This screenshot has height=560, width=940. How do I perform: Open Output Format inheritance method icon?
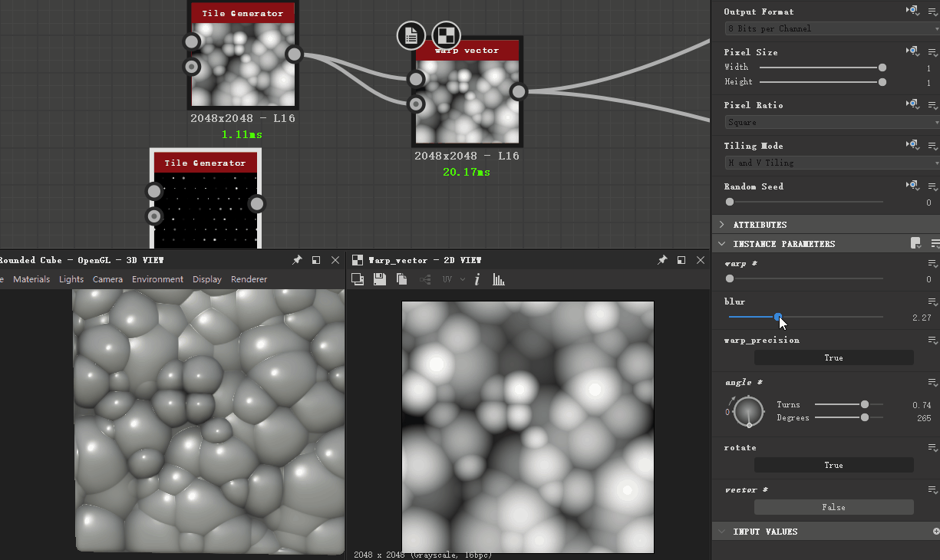(x=912, y=11)
